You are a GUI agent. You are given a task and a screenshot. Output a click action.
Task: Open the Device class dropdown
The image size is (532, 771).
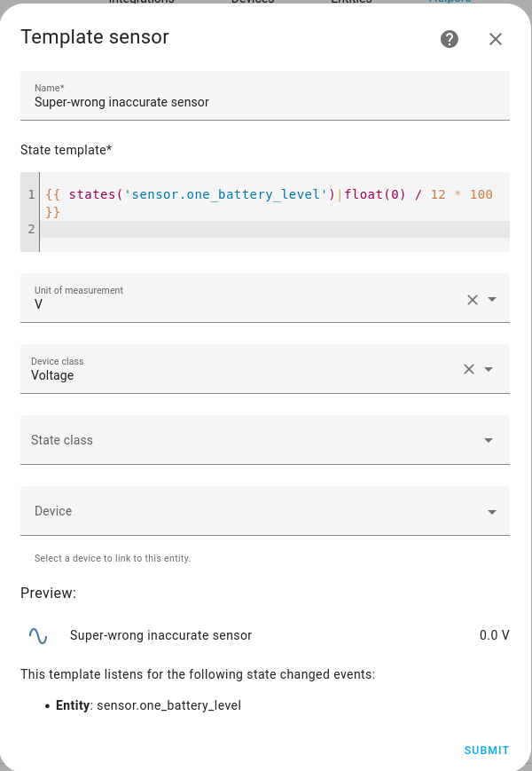click(x=490, y=368)
